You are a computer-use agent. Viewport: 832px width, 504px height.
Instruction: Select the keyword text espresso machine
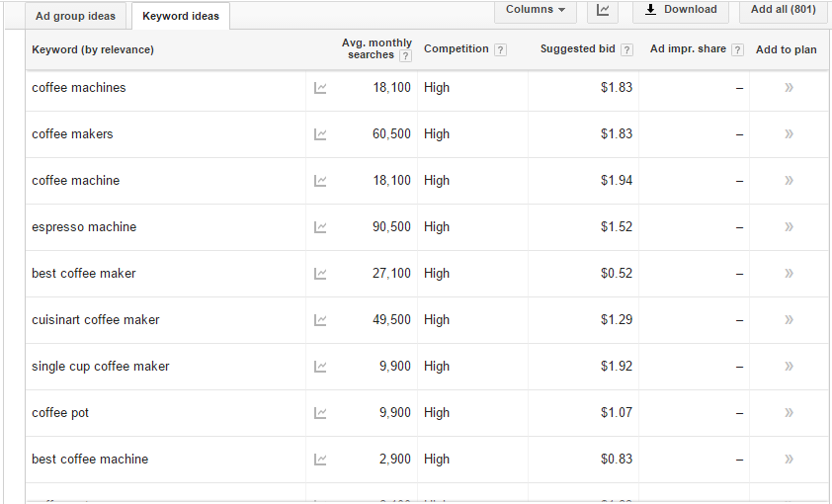point(84,227)
